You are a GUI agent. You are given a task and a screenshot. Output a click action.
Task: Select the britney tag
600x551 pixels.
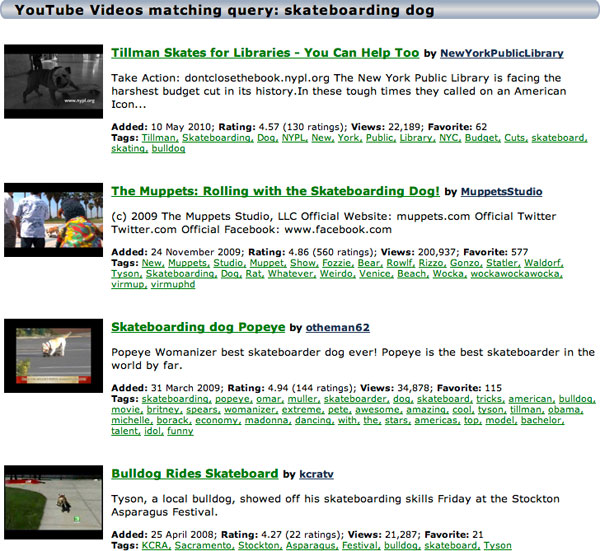[x=165, y=409]
